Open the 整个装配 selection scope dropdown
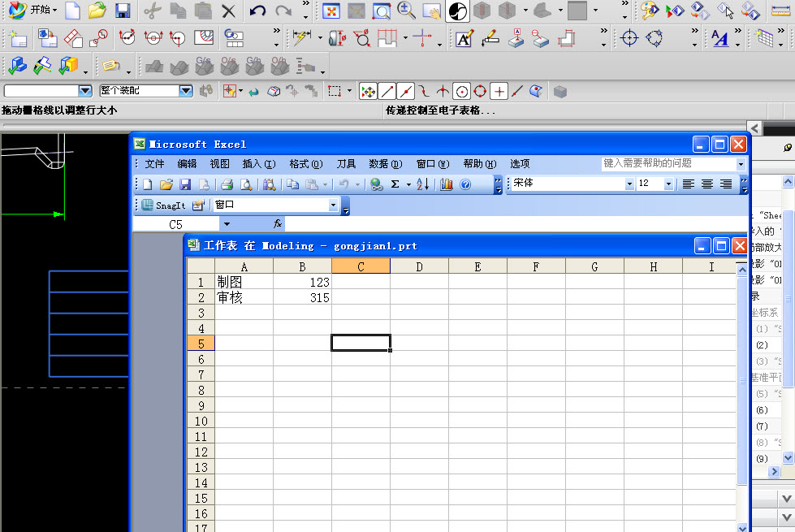 [x=186, y=91]
